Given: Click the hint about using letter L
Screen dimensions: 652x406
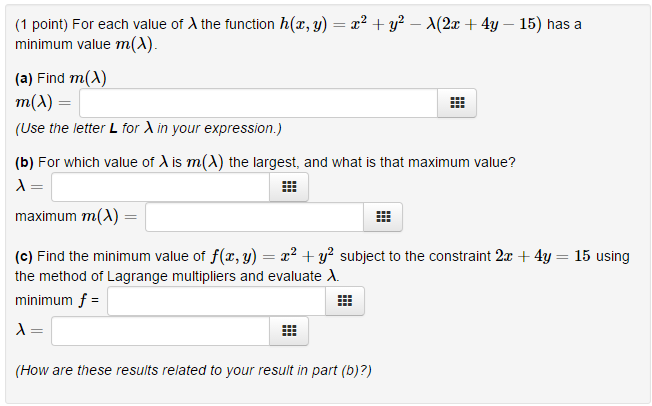Looking at the screenshot, I should tap(149, 128).
